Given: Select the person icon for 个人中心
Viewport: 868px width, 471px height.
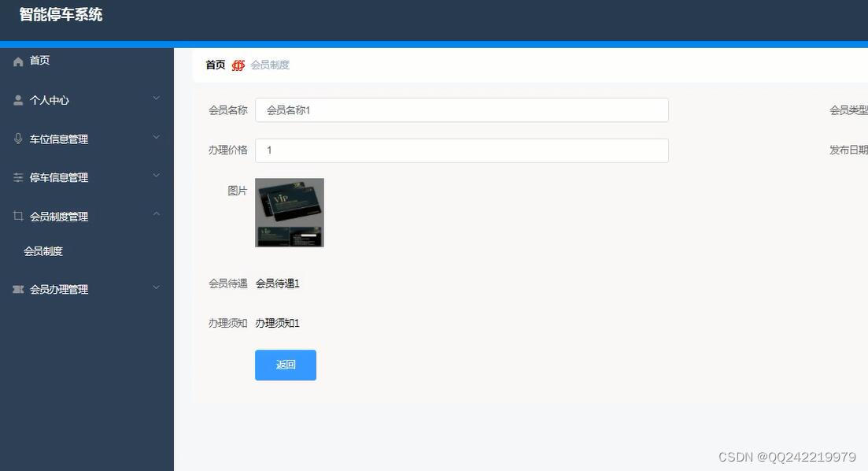Looking at the screenshot, I should click(x=17, y=100).
